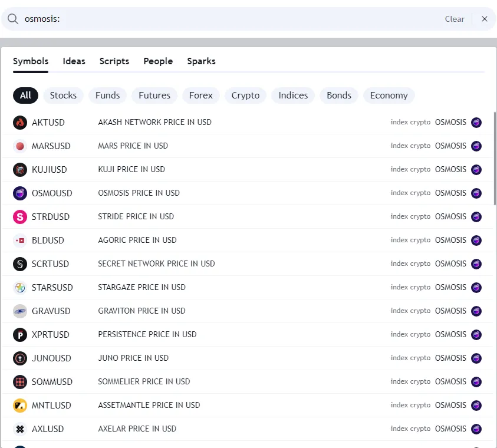497x448 pixels.
Task: Choose GRAVITON PRICE IN USD description
Action: pyautogui.click(x=141, y=311)
